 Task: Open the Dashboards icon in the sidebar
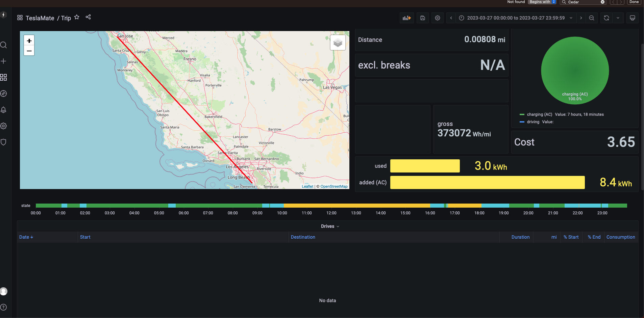click(x=4, y=77)
